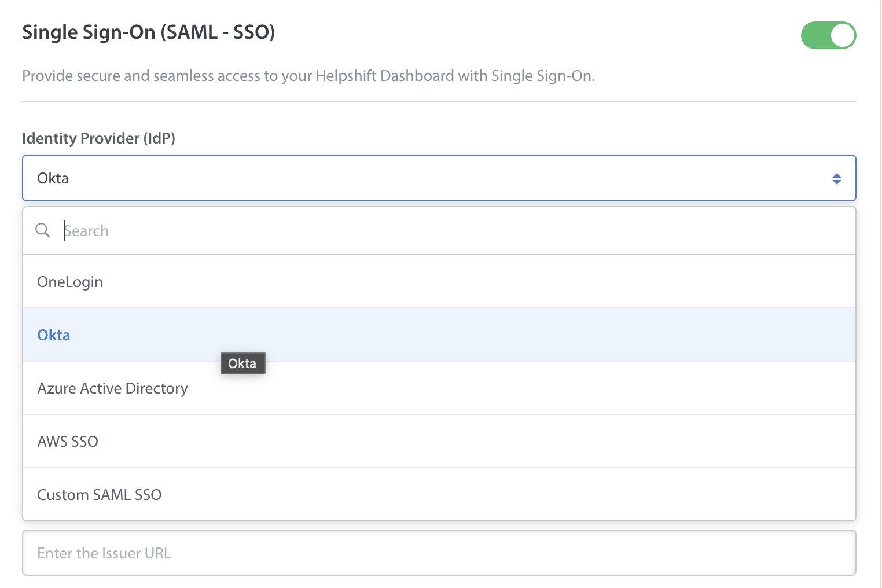This screenshot has width=882, height=588.
Task: Select OneLogin from the provider list
Action: click(x=439, y=282)
